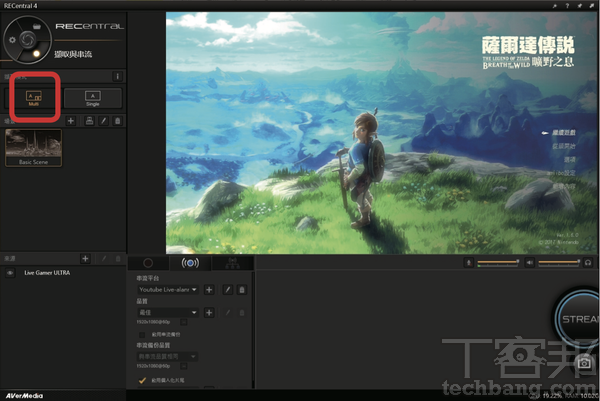Edit the Youtube Live platform settings

point(227,289)
